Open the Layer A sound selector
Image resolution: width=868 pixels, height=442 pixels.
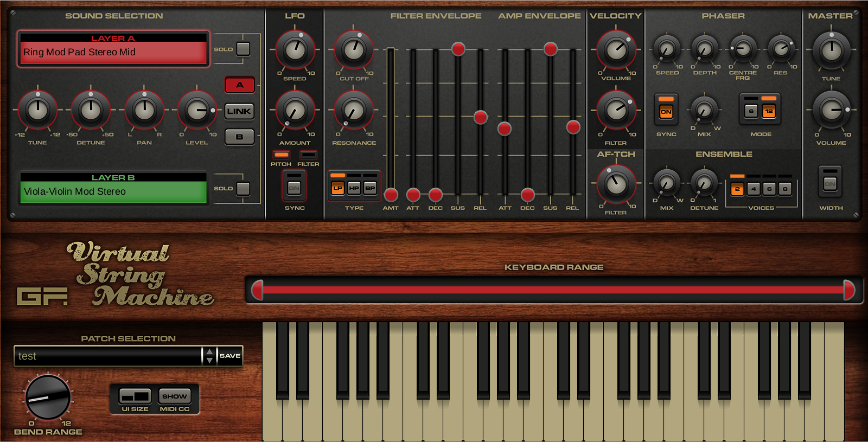pos(113,52)
